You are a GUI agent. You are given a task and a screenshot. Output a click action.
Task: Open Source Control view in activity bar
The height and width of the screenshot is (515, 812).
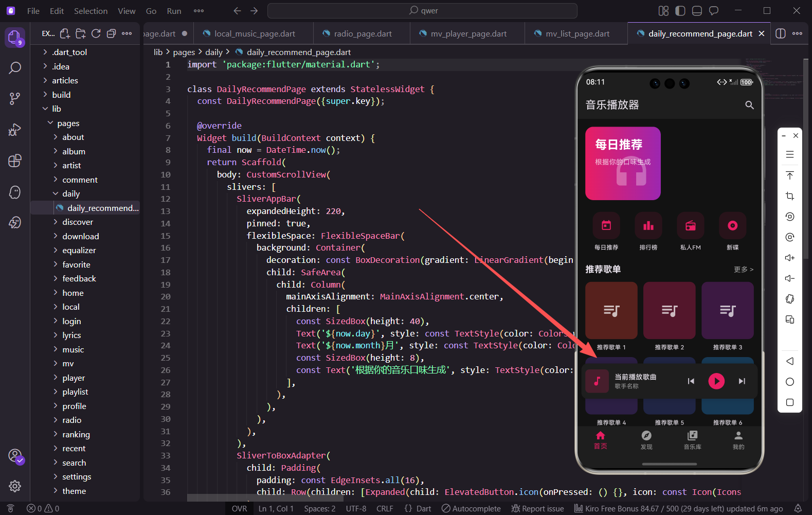[15, 99]
